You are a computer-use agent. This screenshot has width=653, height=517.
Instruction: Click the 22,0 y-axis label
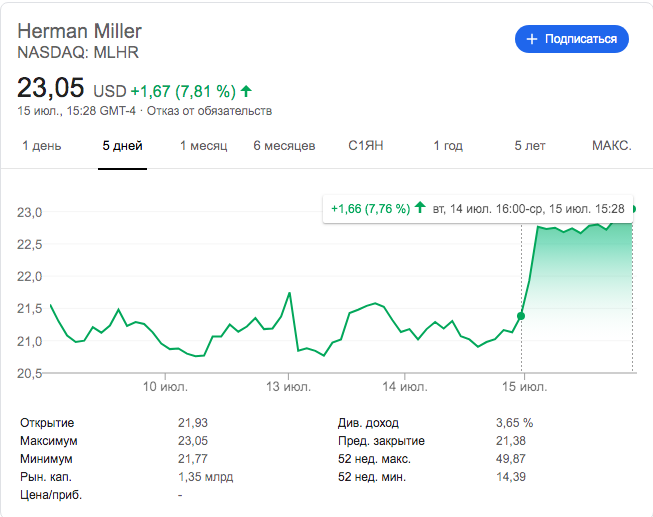(x=30, y=277)
